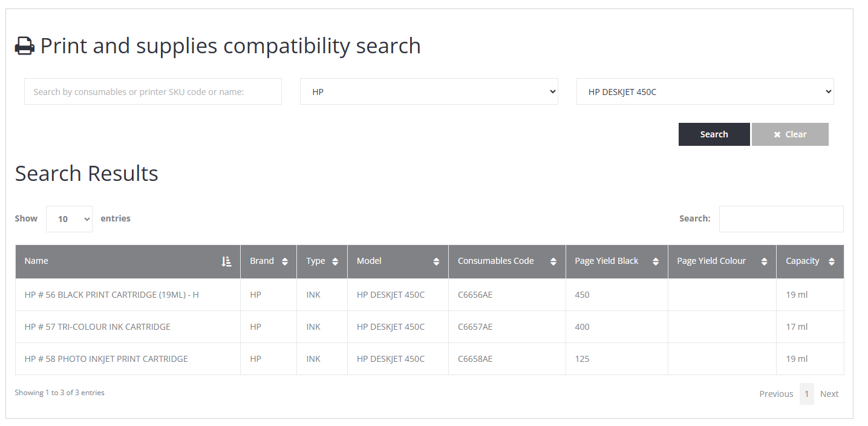Click the dark Search button

[714, 134]
